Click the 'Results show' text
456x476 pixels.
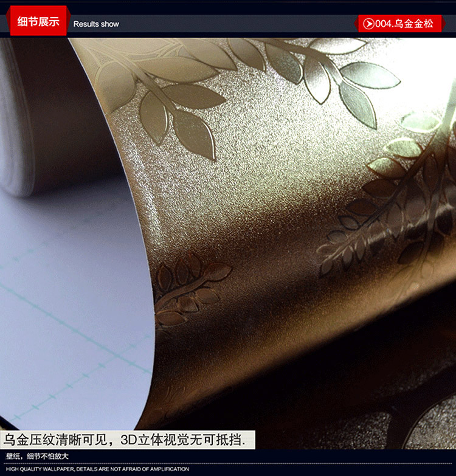click(x=96, y=24)
